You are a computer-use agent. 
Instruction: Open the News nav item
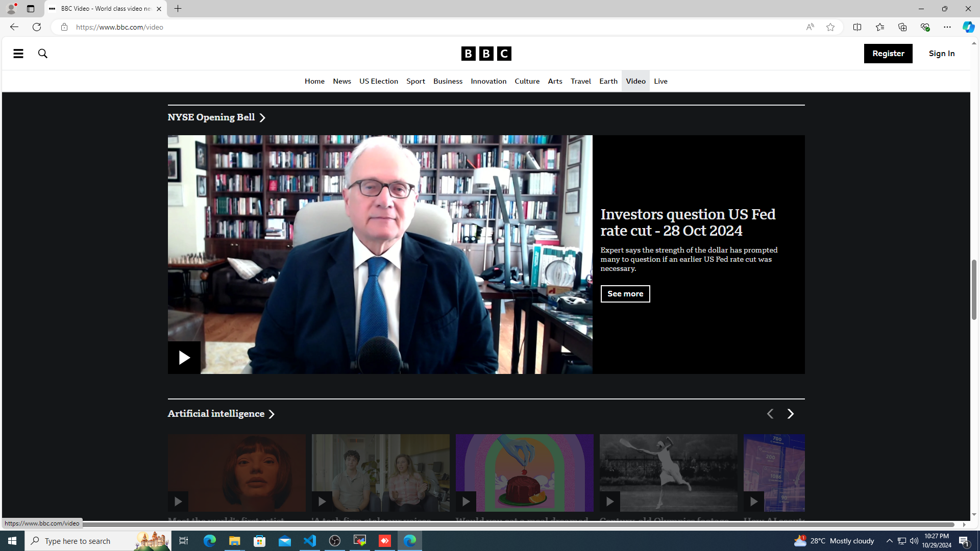coord(342,81)
